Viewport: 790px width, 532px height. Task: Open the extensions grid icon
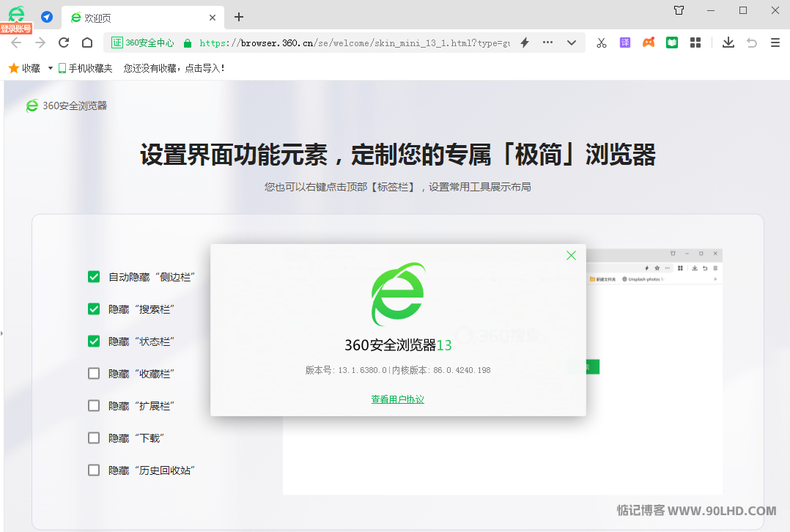tap(695, 43)
